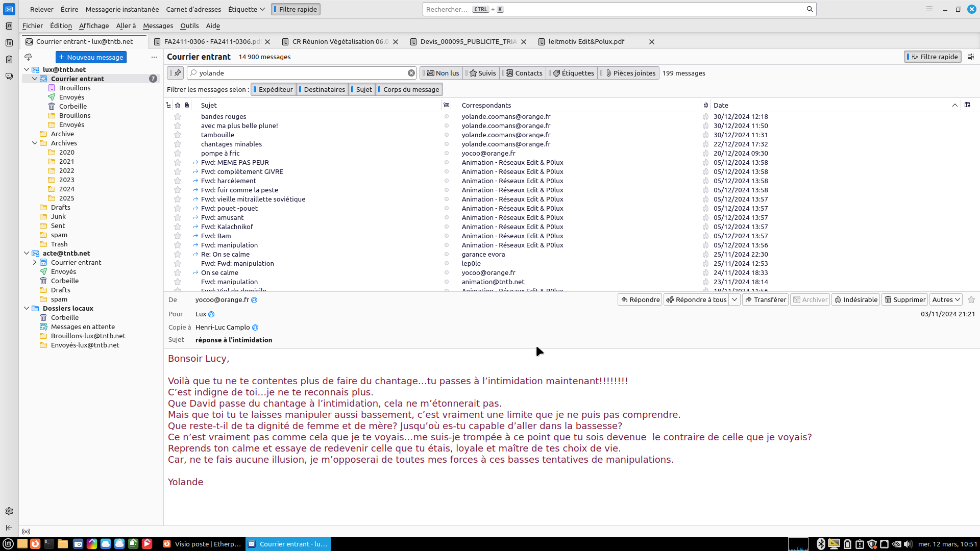980x551 pixels.
Task: Open the Autres dropdown menu
Action: pos(946,299)
